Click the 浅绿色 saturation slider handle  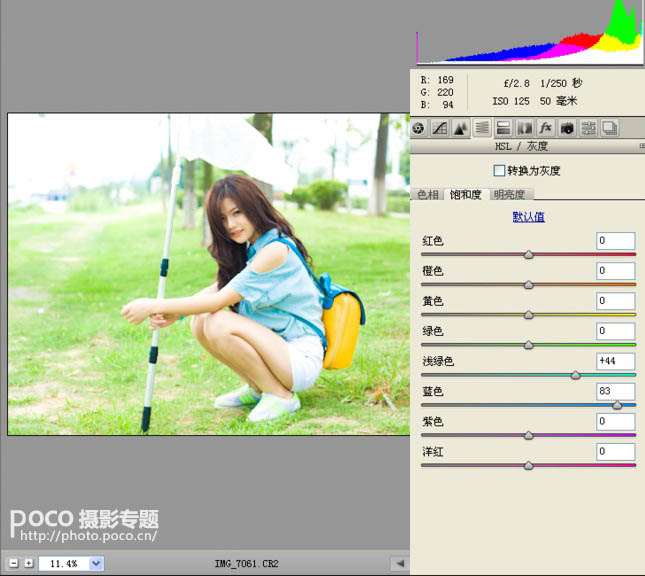(x=576, y=375)
